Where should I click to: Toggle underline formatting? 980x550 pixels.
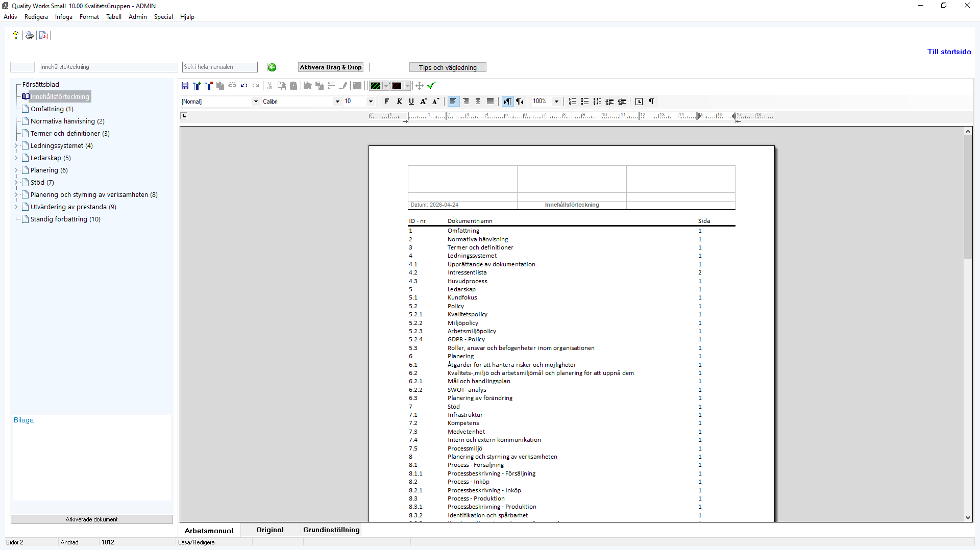tap(411, 102)
